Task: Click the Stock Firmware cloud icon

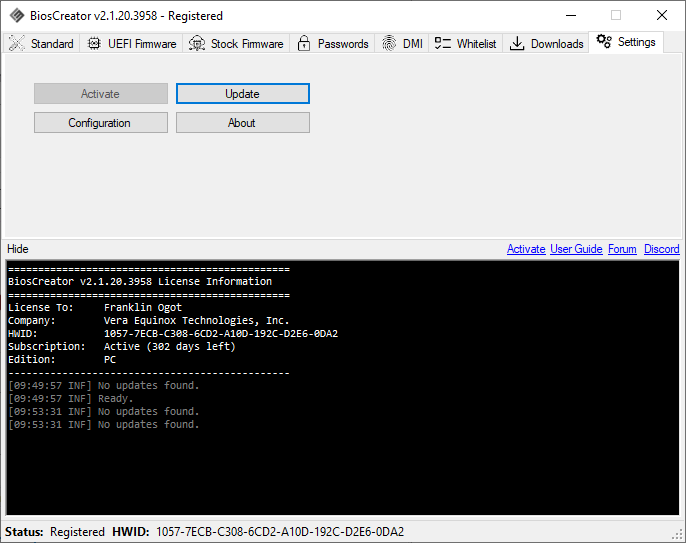Action: [197, 43]
